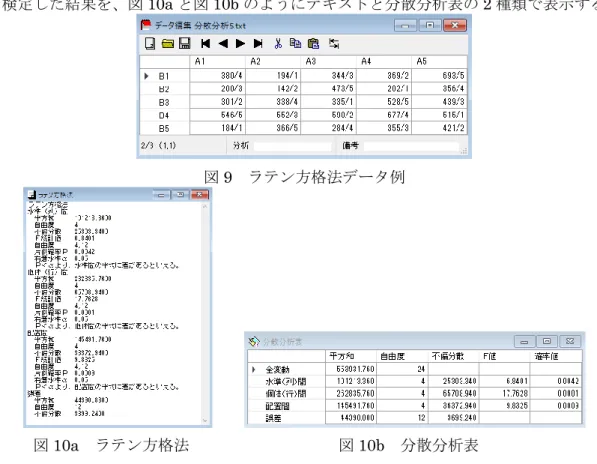
Task: Click the 分析 input field in status bar
Action: coord(293,146)
